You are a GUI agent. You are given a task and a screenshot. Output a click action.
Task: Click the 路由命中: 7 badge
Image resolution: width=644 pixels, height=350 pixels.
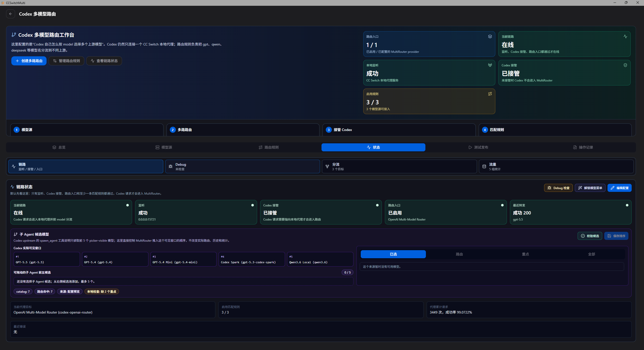click(45, 291)
